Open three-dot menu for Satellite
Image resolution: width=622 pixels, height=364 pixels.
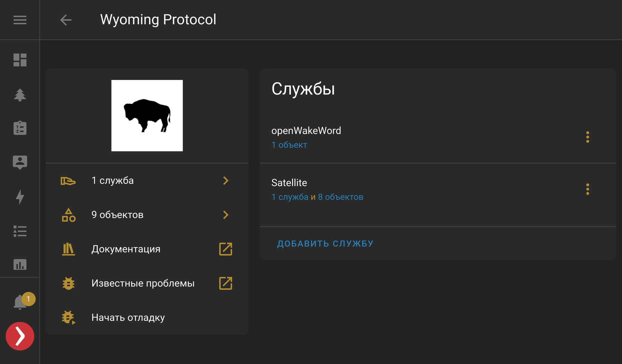[587, 189]
